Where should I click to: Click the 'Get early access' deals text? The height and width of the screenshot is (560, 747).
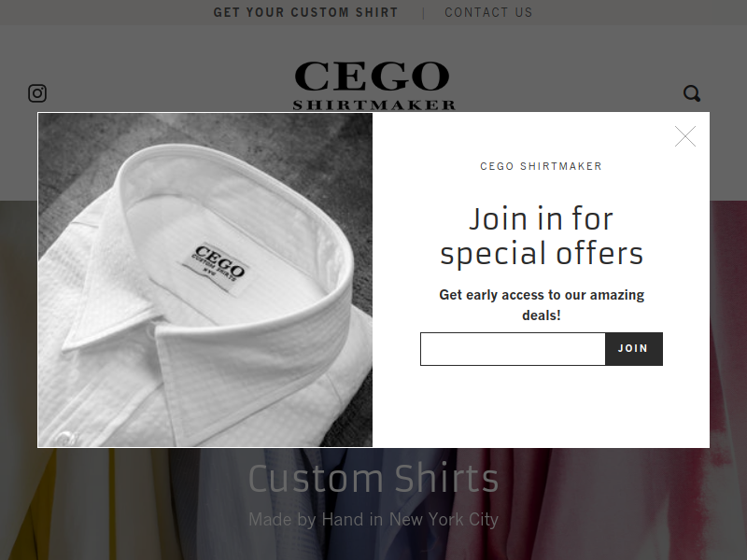(x=542, y=305)
